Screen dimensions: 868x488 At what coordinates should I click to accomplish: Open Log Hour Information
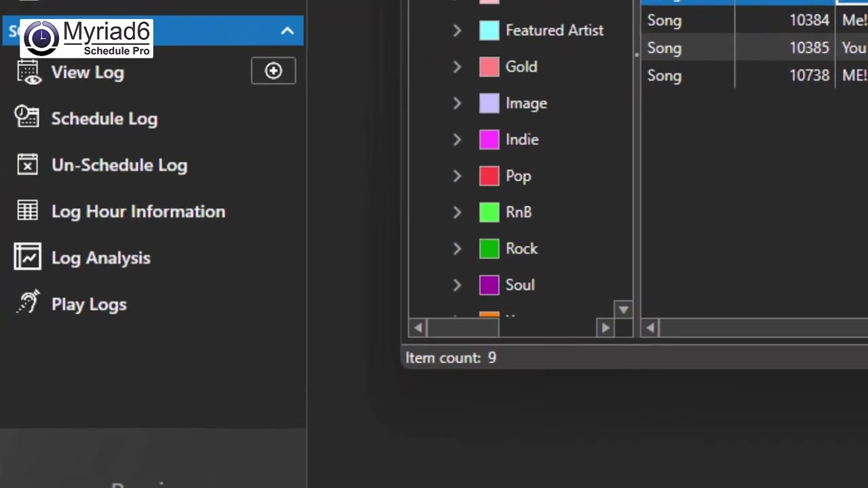[138, 211]
